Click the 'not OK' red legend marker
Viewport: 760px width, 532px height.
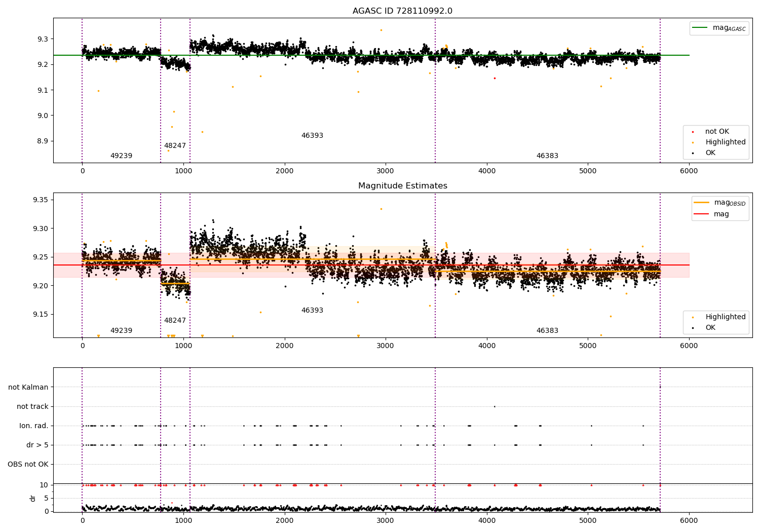point(693,132)
